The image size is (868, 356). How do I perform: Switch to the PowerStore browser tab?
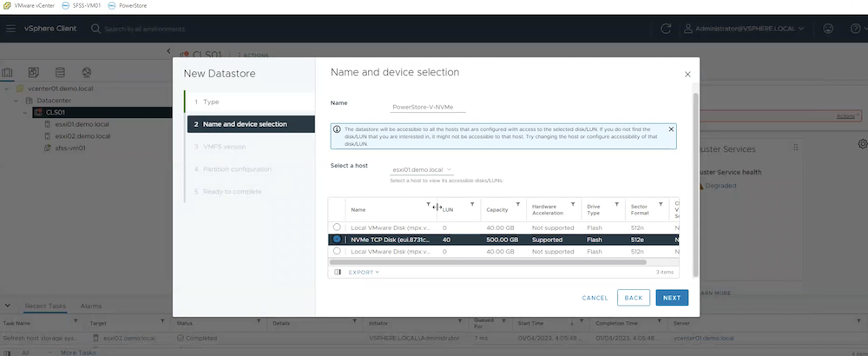(x=128, y=5)
